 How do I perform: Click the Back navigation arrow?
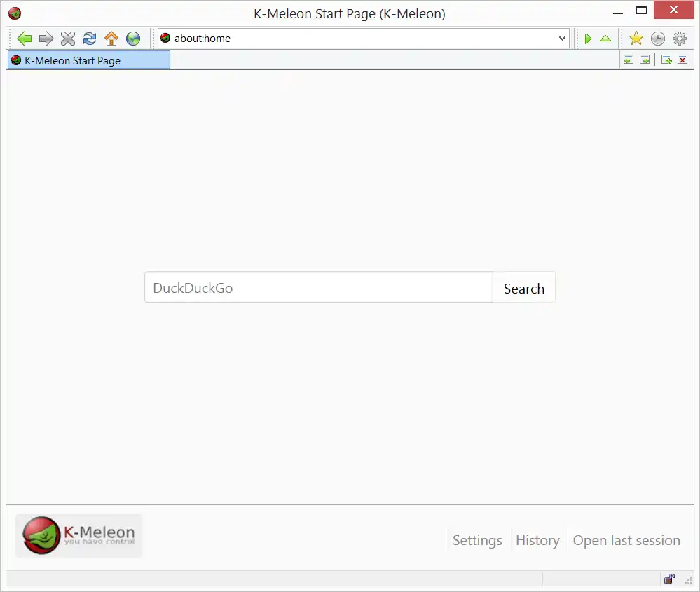pos(25,39)
